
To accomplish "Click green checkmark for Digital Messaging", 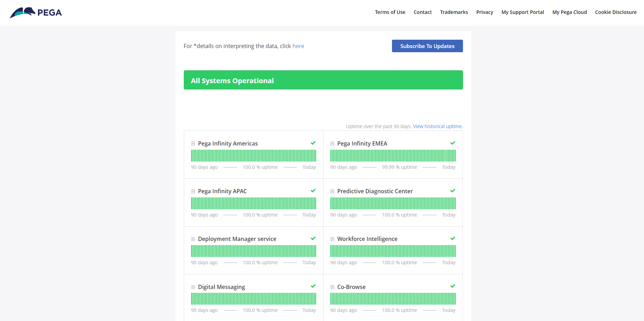I will tap(313, 286).
